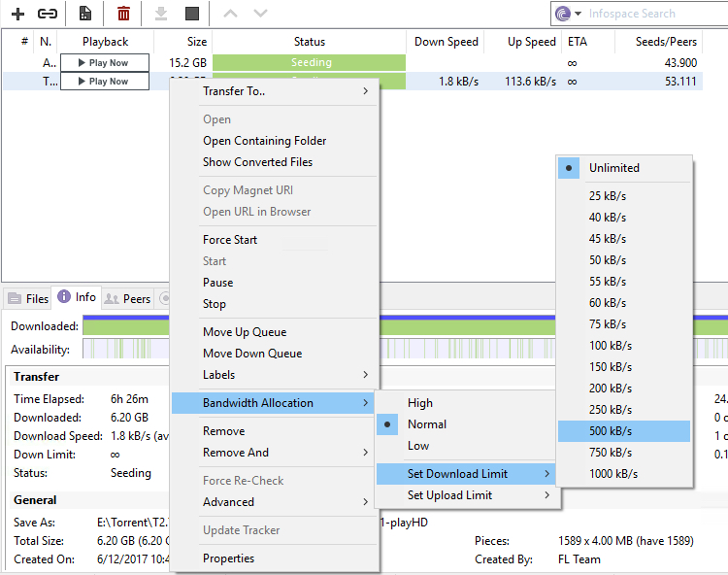The height and width of the screenshot is (575, 728).
Task: Select the Unlimited download limit option
Action: point(613,168)
